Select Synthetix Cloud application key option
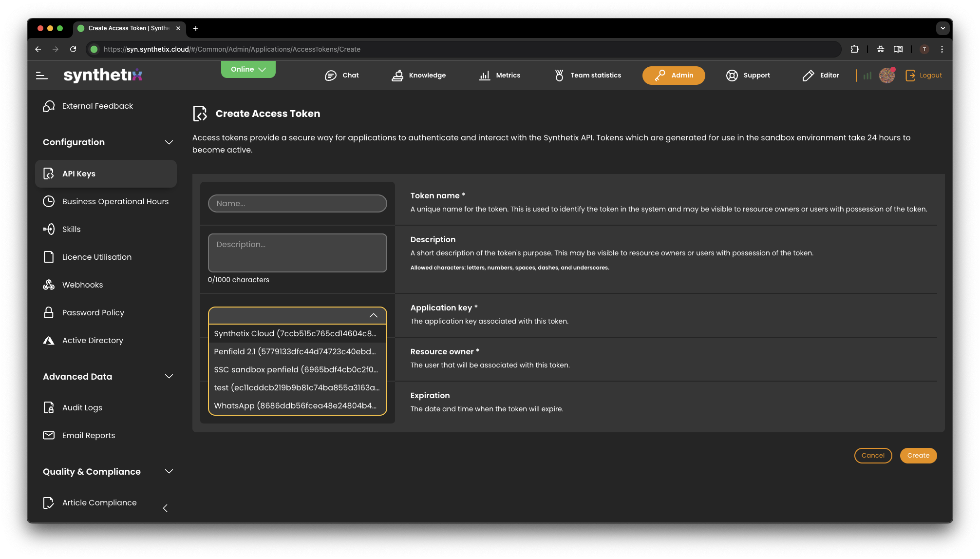The height and width of the screenshot is (559, 980). (x=295, y=333)
